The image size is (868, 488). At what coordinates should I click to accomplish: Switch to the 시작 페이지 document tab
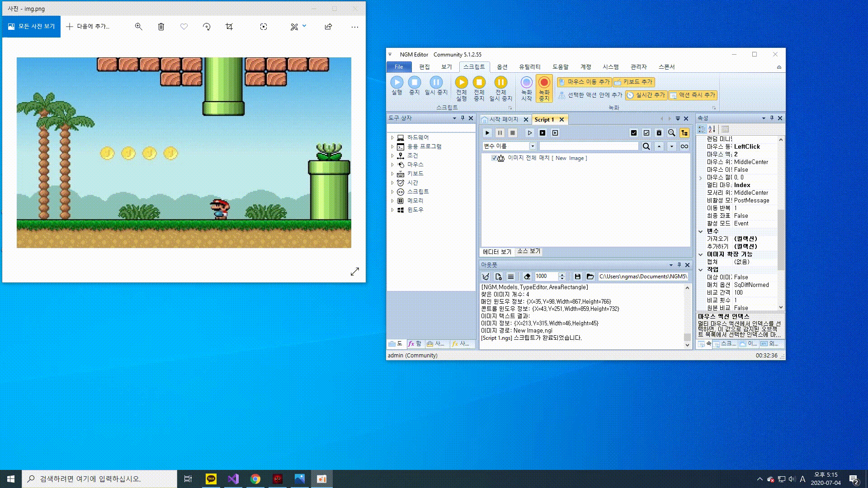point(504,119)
